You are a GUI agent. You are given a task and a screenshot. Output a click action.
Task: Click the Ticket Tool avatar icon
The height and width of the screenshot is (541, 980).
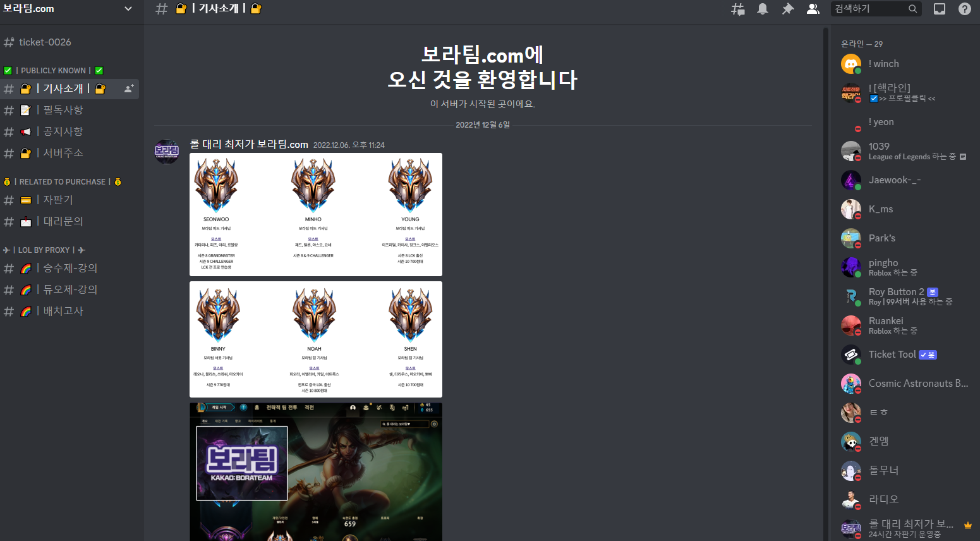click(851, 355)
